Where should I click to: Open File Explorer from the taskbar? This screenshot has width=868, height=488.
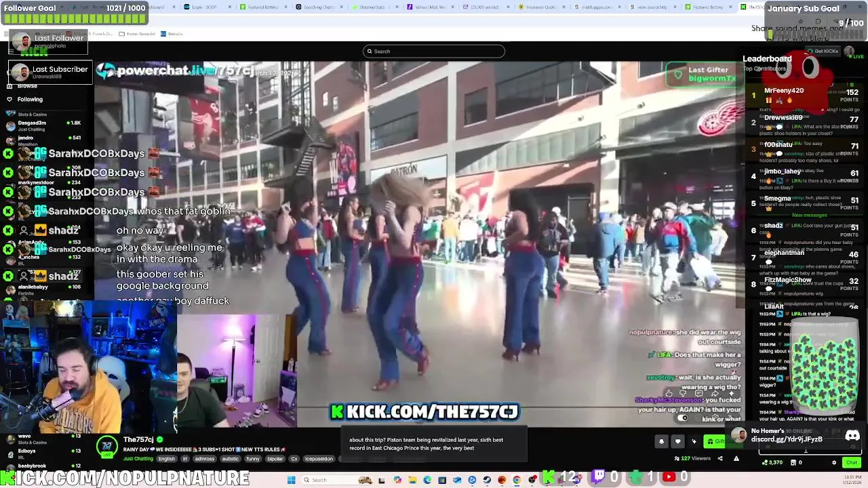pyautogui.click(x=412, y=480)
